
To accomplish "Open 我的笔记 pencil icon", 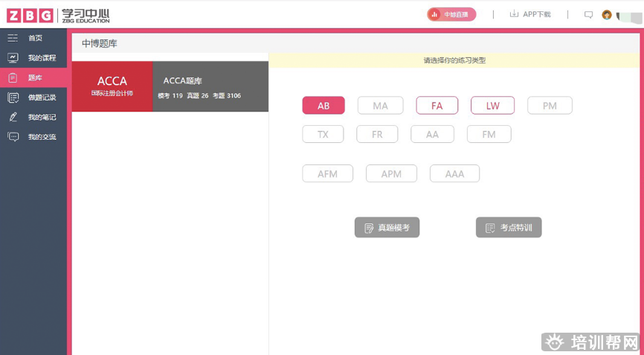I will pyautogui.click(x=13, y=117).
